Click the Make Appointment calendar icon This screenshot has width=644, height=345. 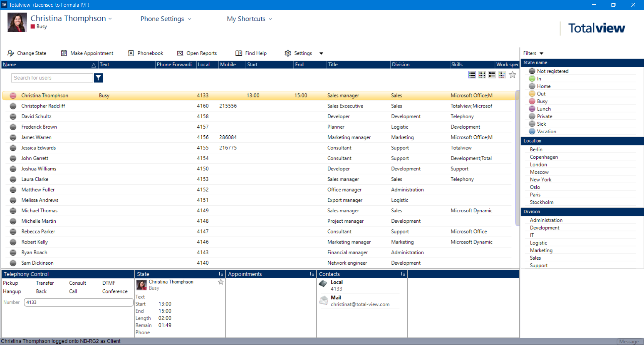coord(64,53)
